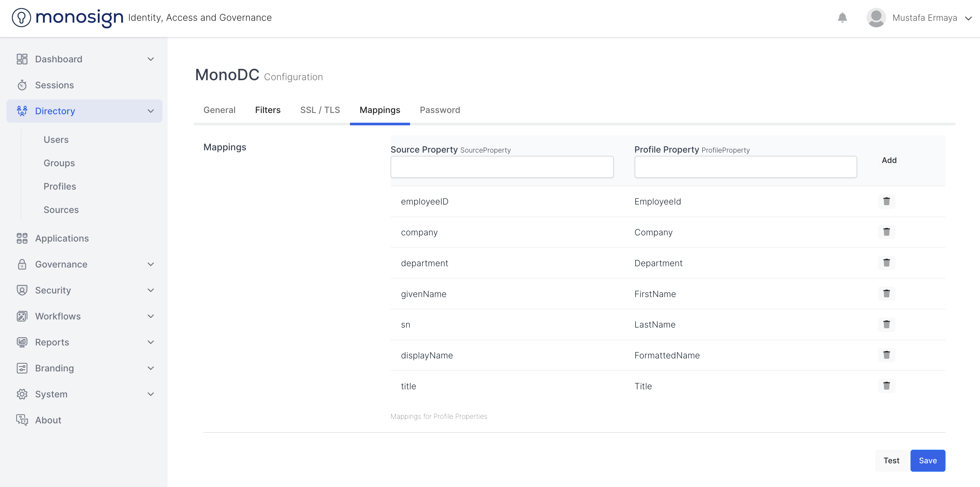
Task: Collapse the Directory section chevron
Action: [x=151, y=111]
